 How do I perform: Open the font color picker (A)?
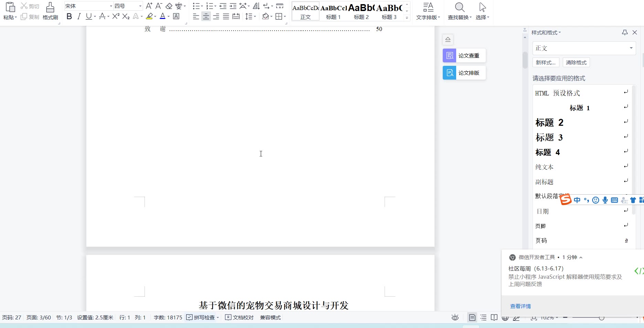pos(169,17)
